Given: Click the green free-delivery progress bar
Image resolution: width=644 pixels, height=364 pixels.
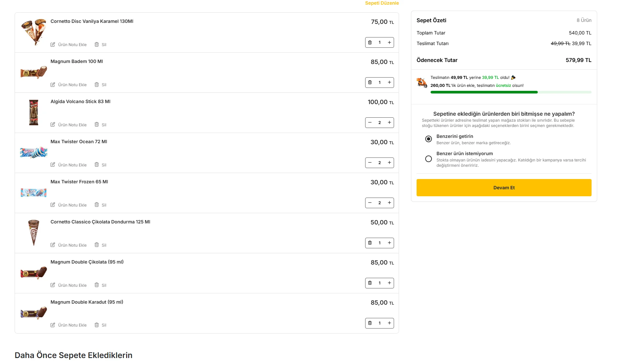Looking at the screenshot, I should click(x=511, y=92).
